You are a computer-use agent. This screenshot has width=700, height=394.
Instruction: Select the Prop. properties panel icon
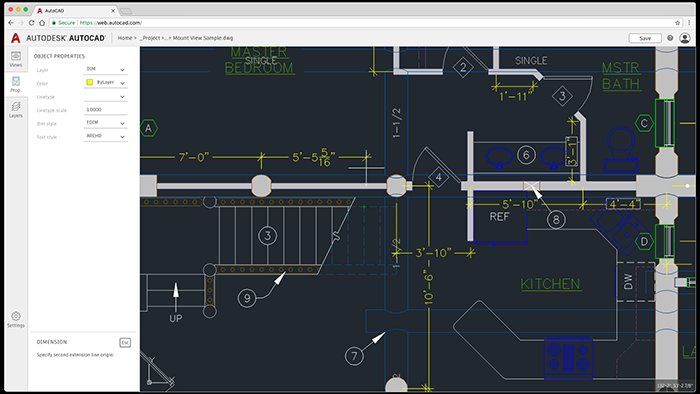[x=16, y=84]
